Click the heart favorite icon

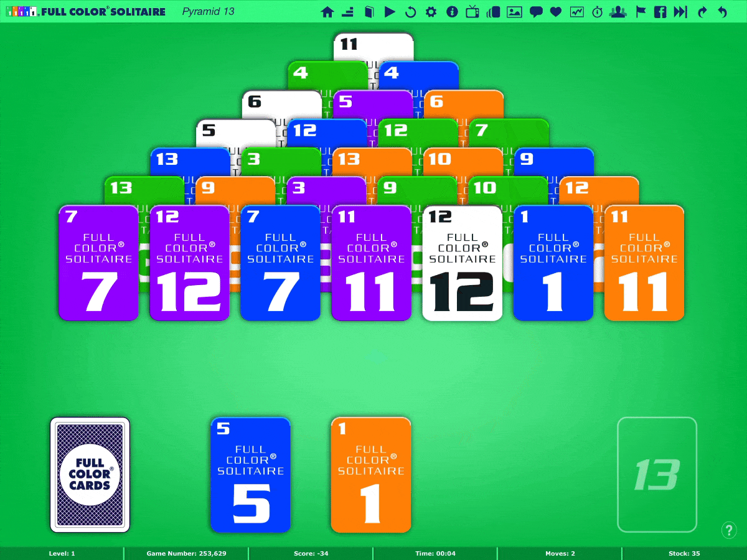pos(556,11)
